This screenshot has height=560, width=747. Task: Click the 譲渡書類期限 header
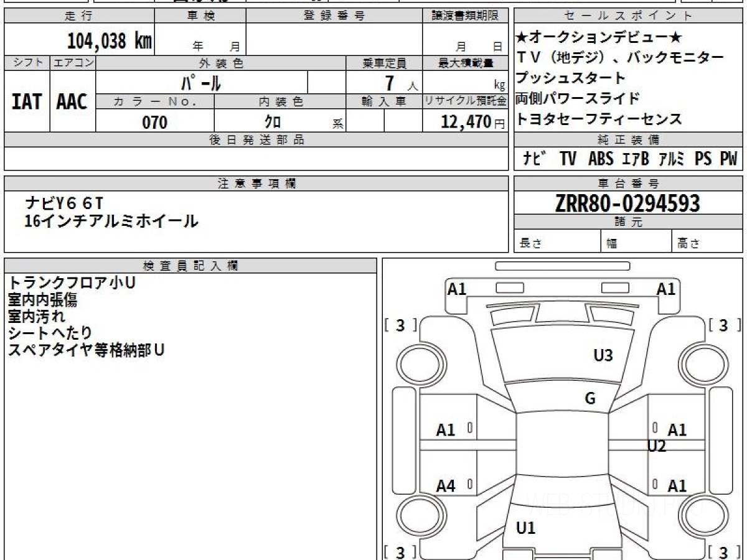(465, 16)
